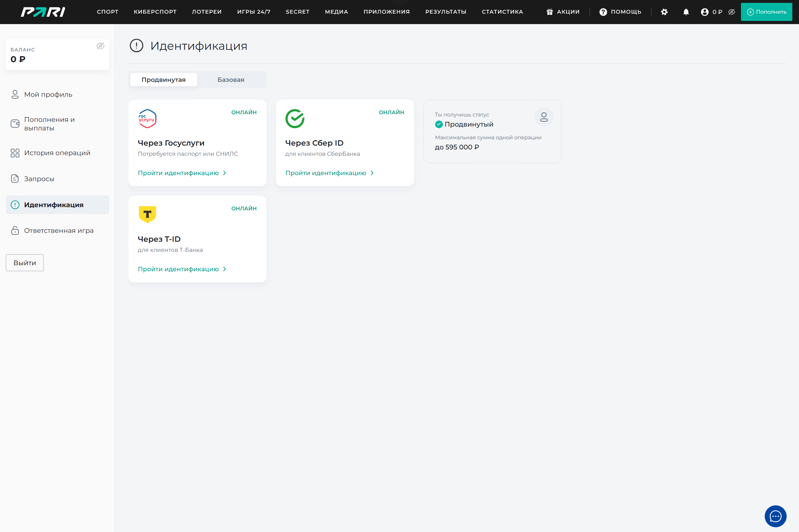
Task: Click the header balance 0 ₽ text
Action: tap(717, 12)
